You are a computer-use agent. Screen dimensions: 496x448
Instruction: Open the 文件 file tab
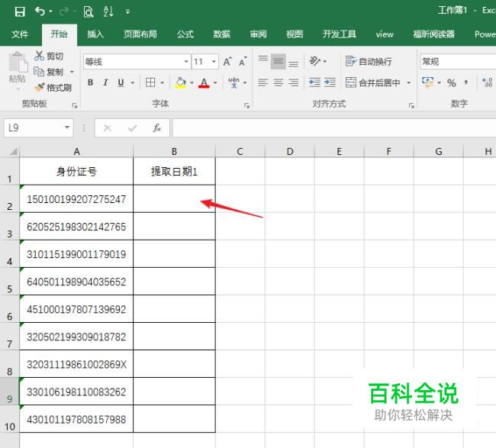(20, 34)
